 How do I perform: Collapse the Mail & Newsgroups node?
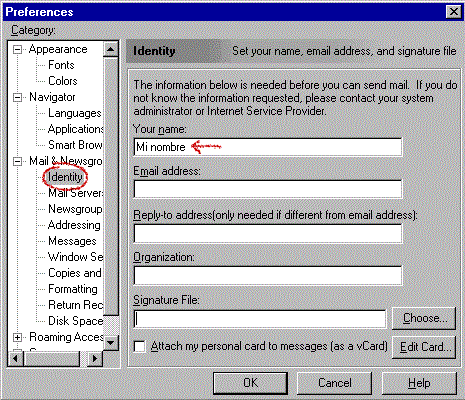(17, 162)
